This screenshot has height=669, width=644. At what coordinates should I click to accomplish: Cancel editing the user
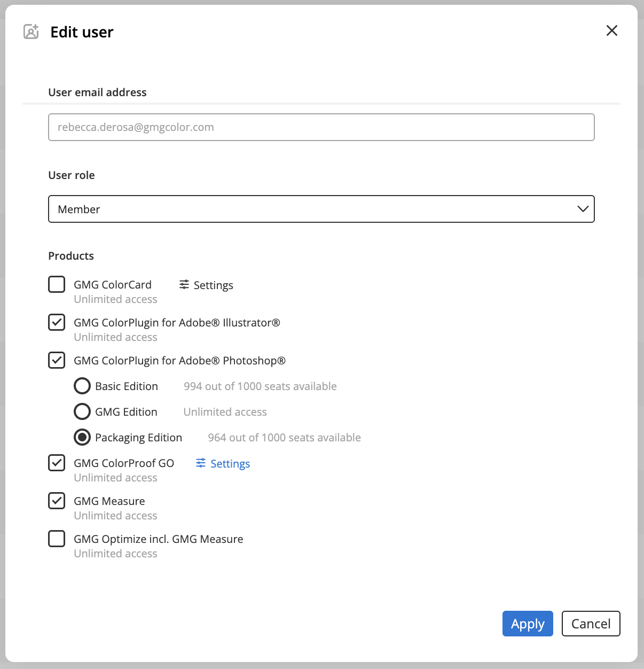point(591,624)
